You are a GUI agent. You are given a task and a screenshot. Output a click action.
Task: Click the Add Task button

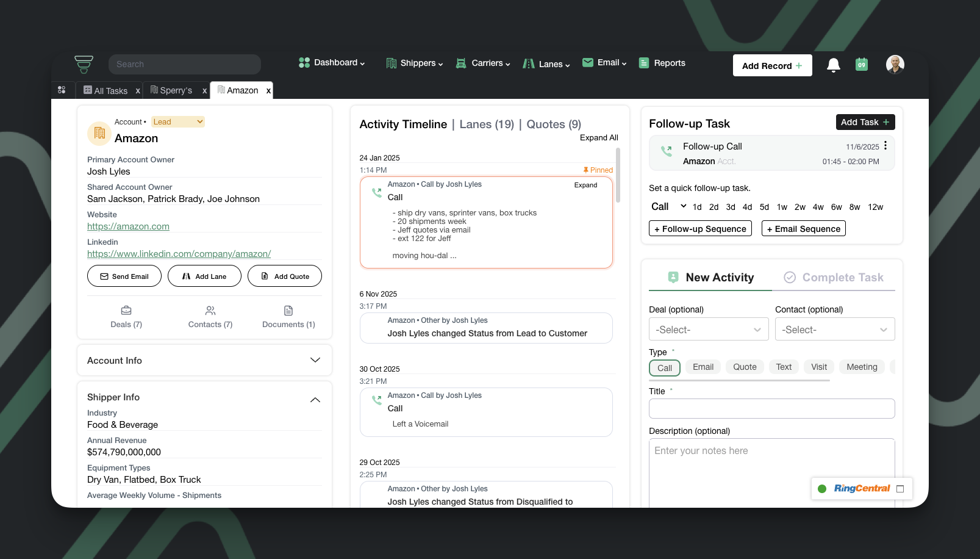[x=865, y=122]
